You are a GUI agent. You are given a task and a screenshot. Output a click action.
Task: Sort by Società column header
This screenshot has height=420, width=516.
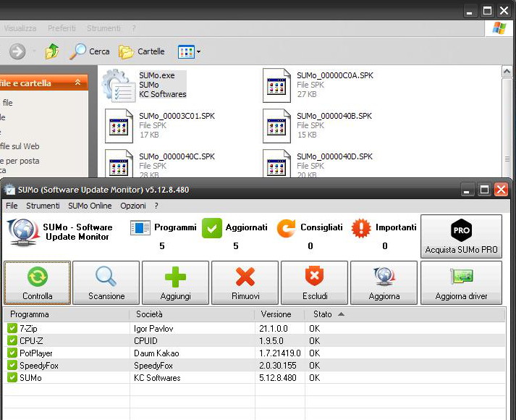tap(192, 314)
